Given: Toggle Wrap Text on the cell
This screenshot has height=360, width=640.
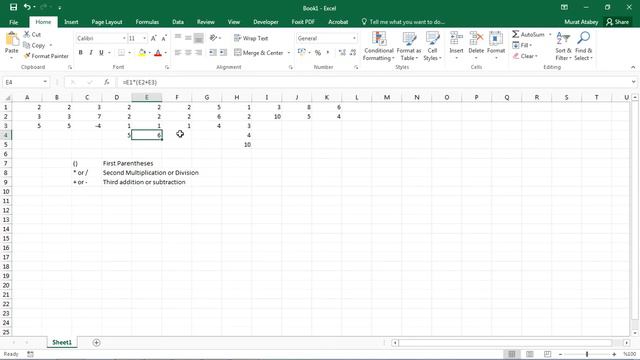Looking at the screenshot, I should [x=251, y=38].
